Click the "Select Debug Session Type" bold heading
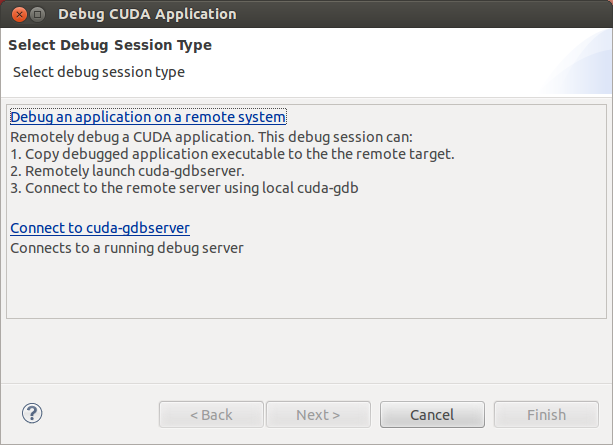The image size is (613, 445). pyautogui.click(x=110, y=46)
